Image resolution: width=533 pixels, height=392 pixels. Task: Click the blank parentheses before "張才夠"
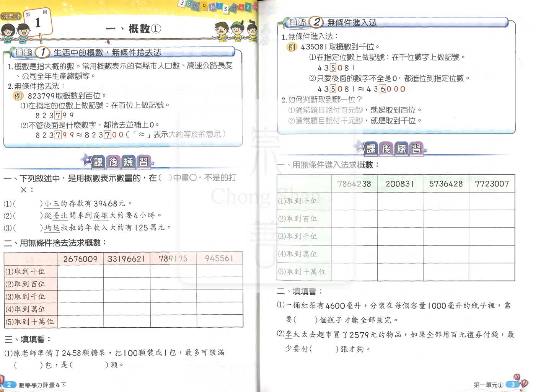[x=324, y=349]
